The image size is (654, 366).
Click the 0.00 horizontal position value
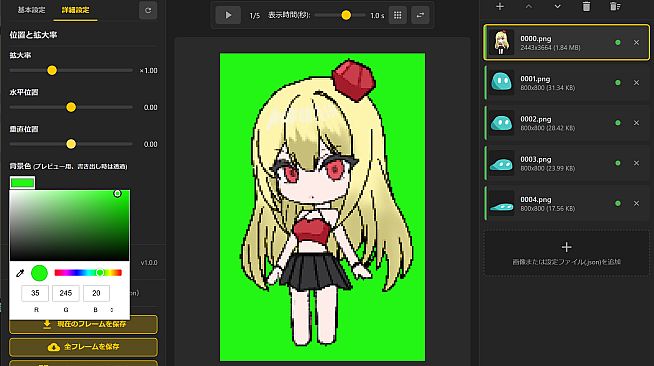(x=151, y=108)
